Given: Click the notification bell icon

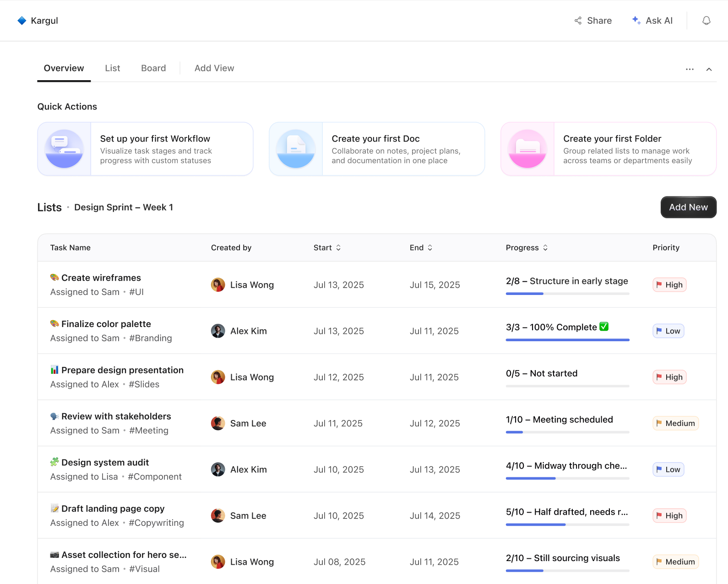Looking at the screenshot, I should point(706,21).
